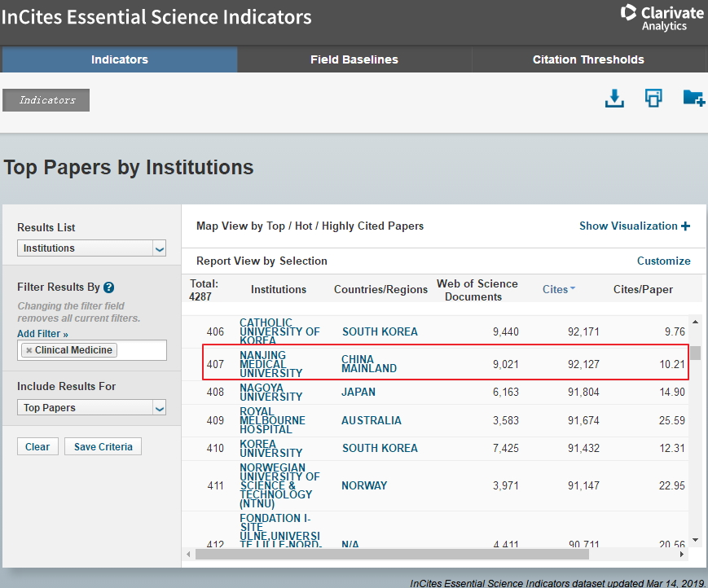The height and width of the screenshot is (588, 708).
Task: Open the Include Results For dropdown
Action: 92,408
